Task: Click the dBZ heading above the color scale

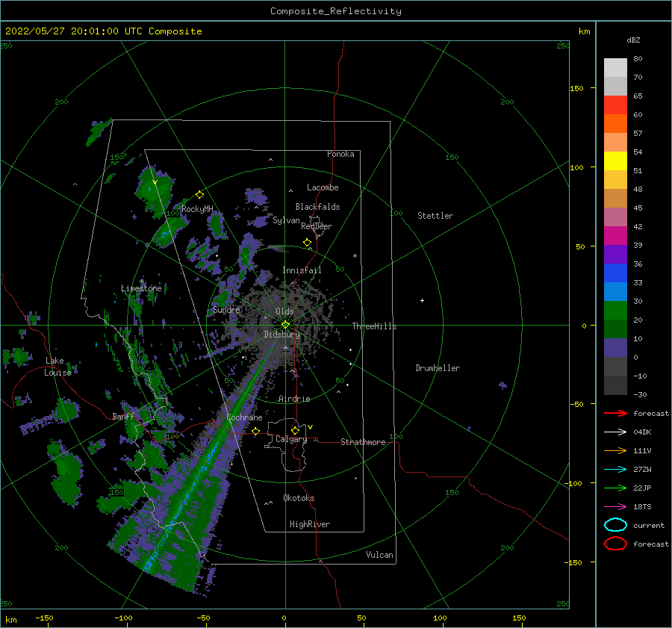Action: (x=633, y=40)
